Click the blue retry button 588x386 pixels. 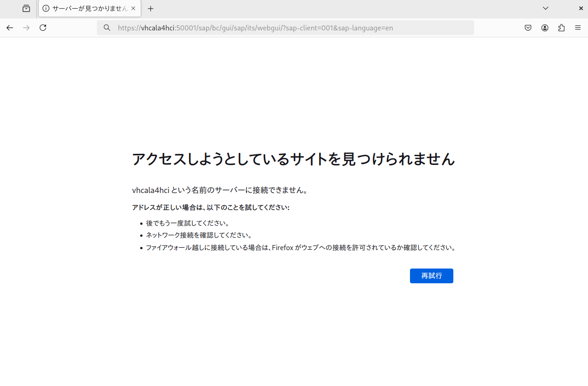click(x=431, y=275)
